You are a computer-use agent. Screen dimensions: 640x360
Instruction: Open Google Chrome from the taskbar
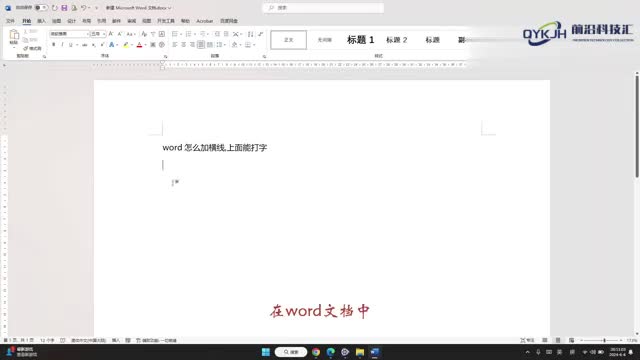(x=316, y=352)
